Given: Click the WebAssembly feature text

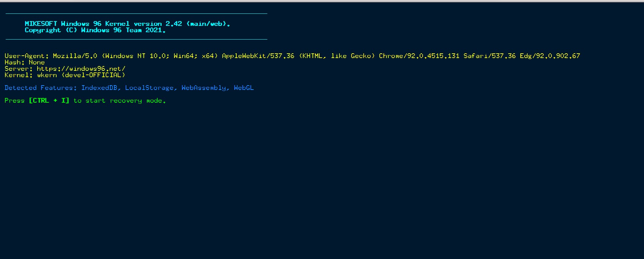Looking at the screenshot, I should coord(204,88).
